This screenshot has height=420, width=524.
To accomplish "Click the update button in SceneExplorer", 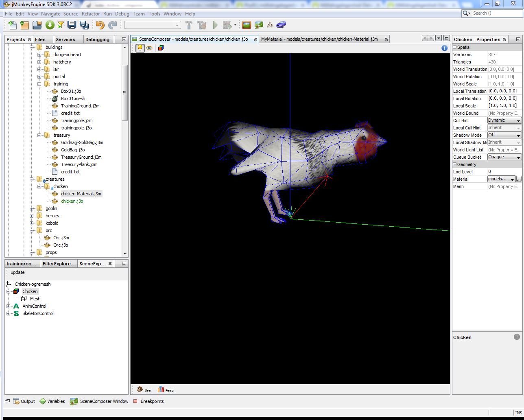I will 17,272.
